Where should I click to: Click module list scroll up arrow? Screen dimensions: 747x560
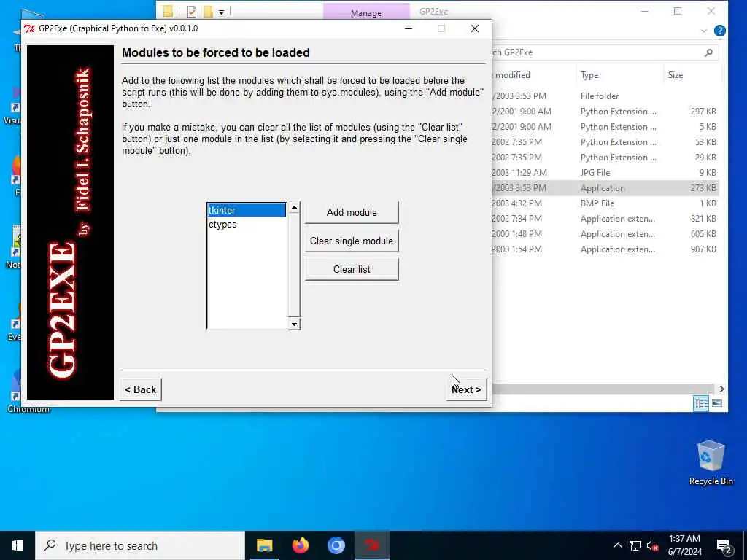[x=294, y=208]
